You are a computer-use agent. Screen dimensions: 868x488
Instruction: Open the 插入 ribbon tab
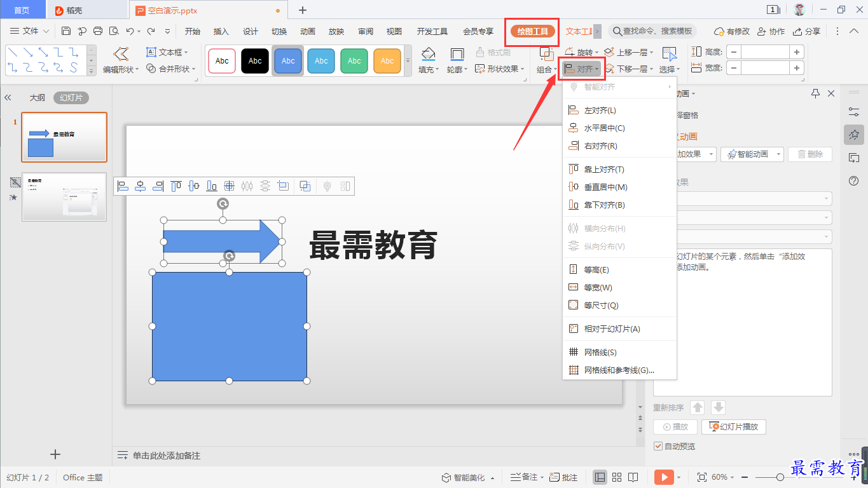click(221, 31)
